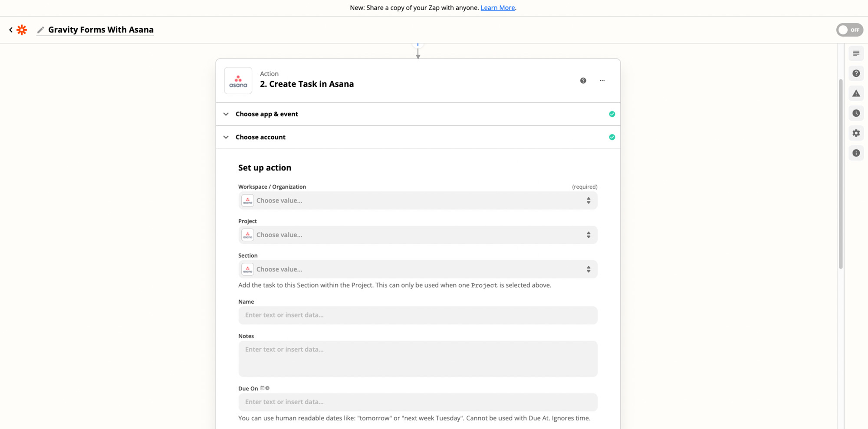This screenshot has width=868, height=429.
Task: Open Workspace / Organization dropdown
Action: tap(418, 200)
